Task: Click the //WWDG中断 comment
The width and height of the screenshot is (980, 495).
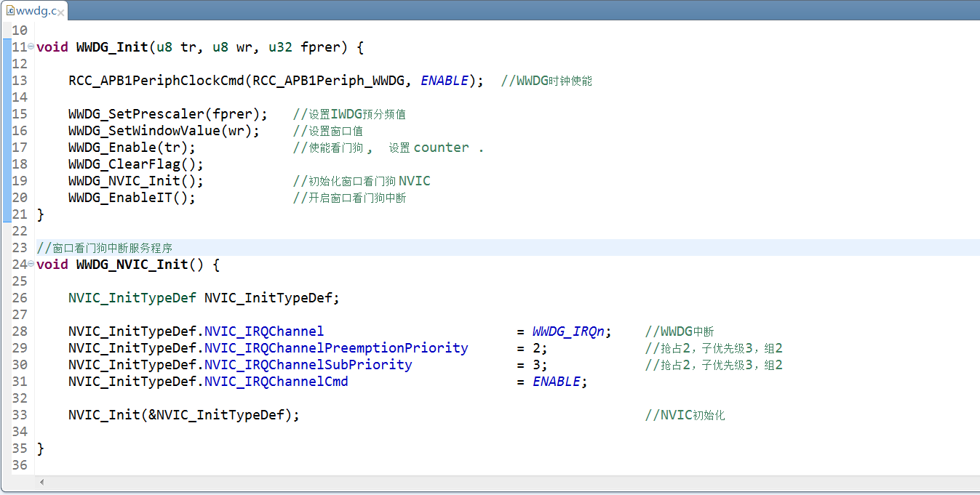Action: [680, 331]
